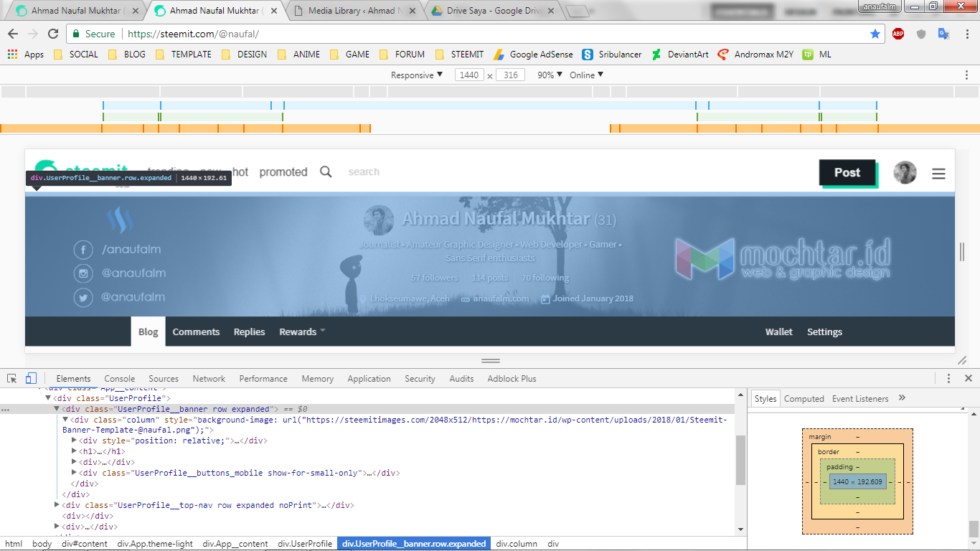Open the Chrome three-dot menu
The height and width of the screenshot is (551, 980).
point(966,34)
